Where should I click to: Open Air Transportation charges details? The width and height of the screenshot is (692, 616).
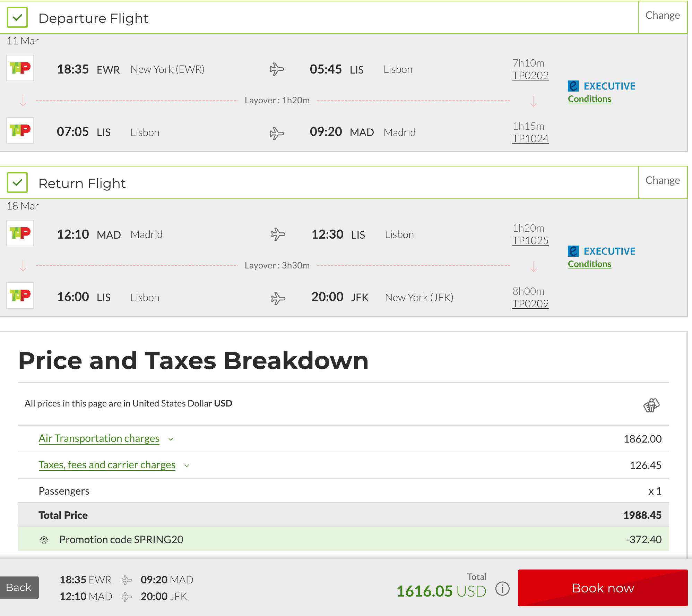tap(99, 438)
